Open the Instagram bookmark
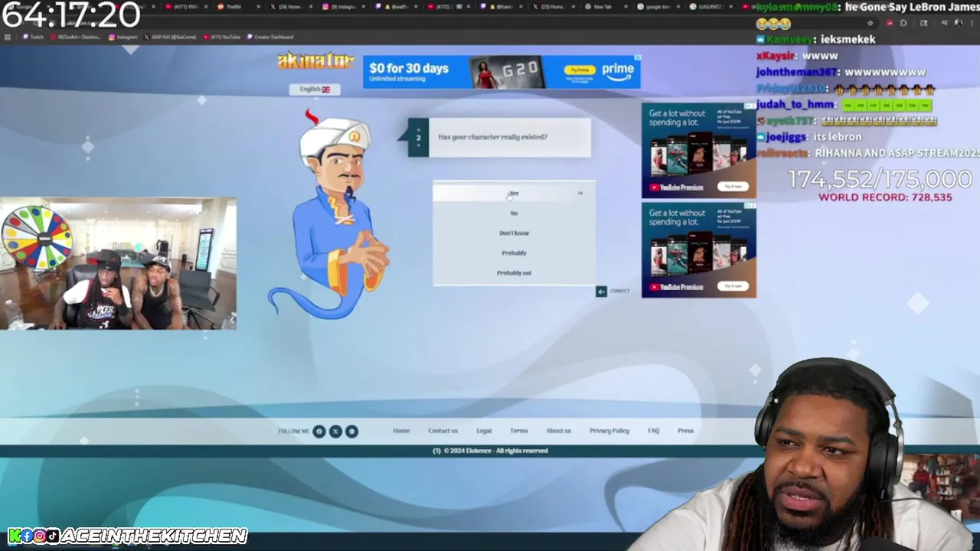 pyautogui.click(x=122, y=37)
